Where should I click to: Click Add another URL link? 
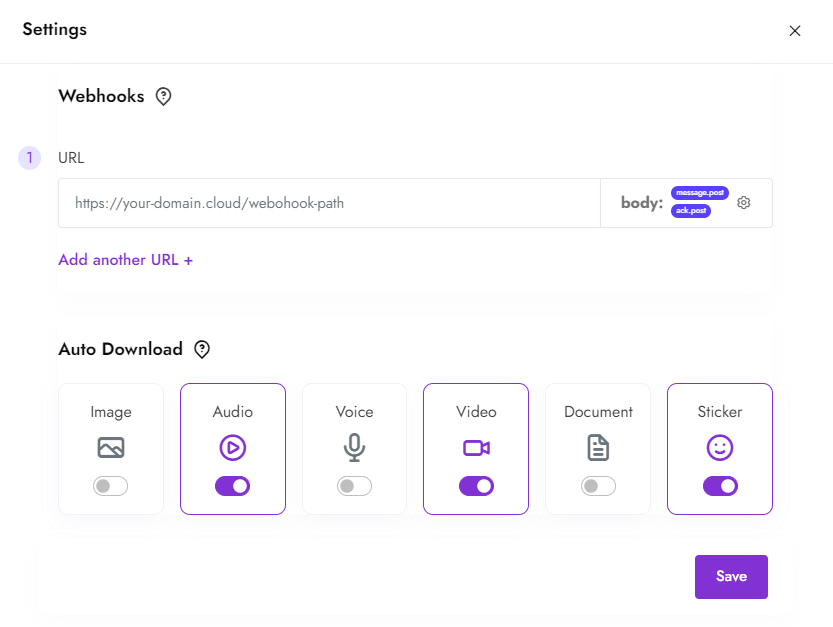126,260
